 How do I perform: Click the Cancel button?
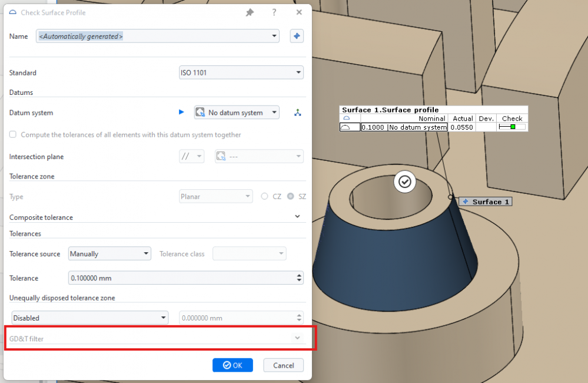283,365
